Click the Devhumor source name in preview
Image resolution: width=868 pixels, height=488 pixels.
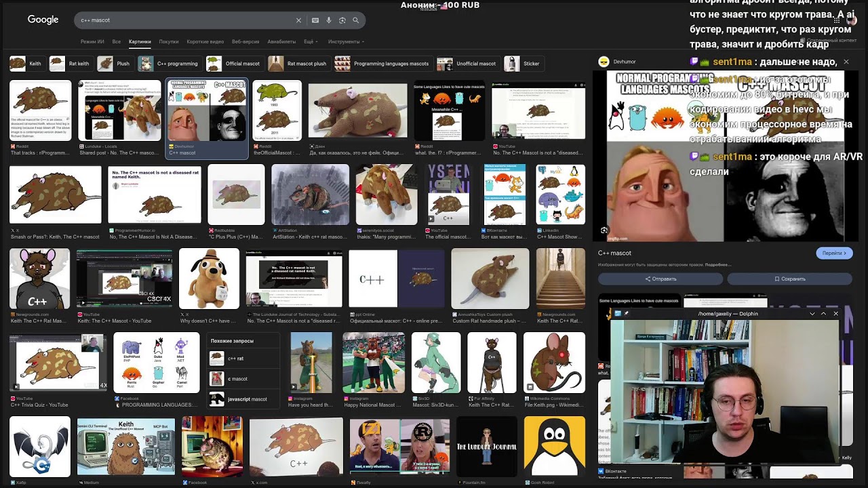point(625,62)
